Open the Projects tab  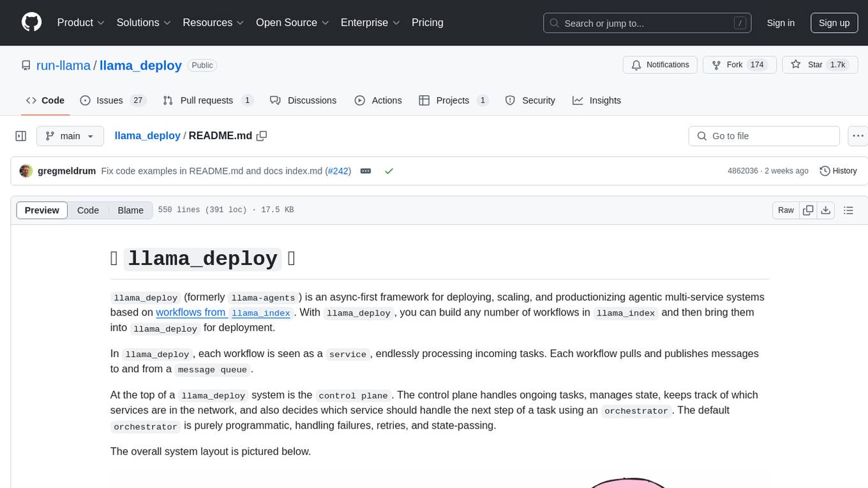pos(454,100)
